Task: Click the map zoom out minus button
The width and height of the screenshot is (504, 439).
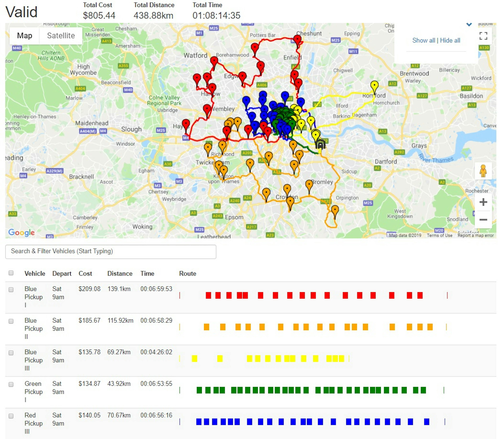Action: click(x=483, y=220)
